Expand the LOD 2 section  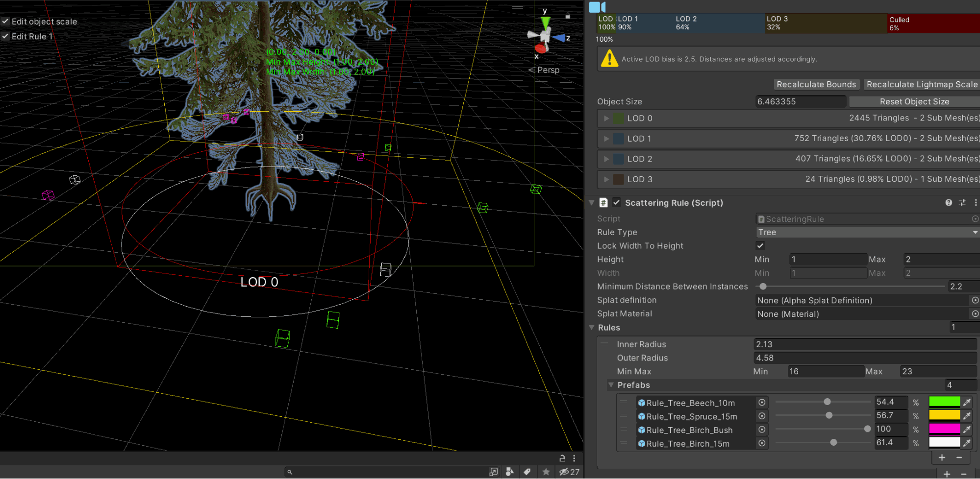pos(606,159)
